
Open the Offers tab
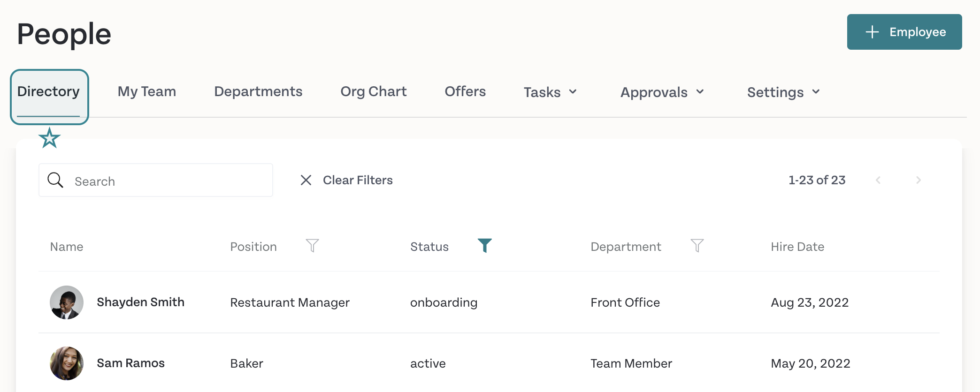(465, 91)
